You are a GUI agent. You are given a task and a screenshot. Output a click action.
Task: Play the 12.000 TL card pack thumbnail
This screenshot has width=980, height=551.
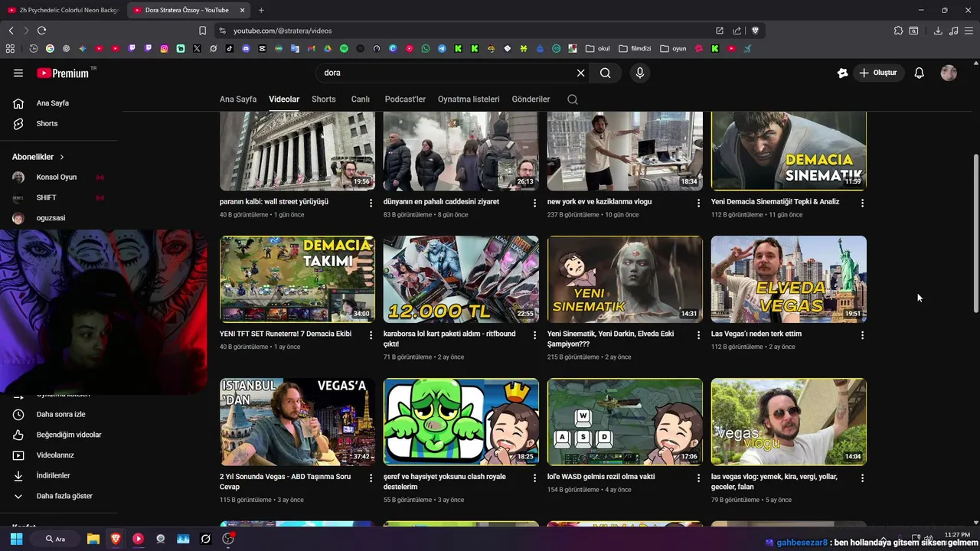pyautogui.click(x=461, y=279)
